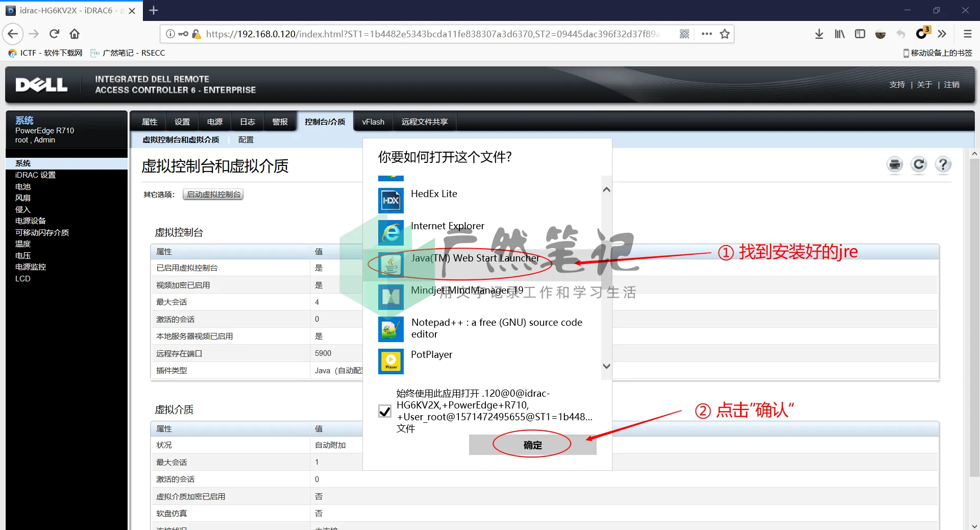Click the site information icon
The image size is (980, 530).
pyautogui.click(x=170, y=34)
